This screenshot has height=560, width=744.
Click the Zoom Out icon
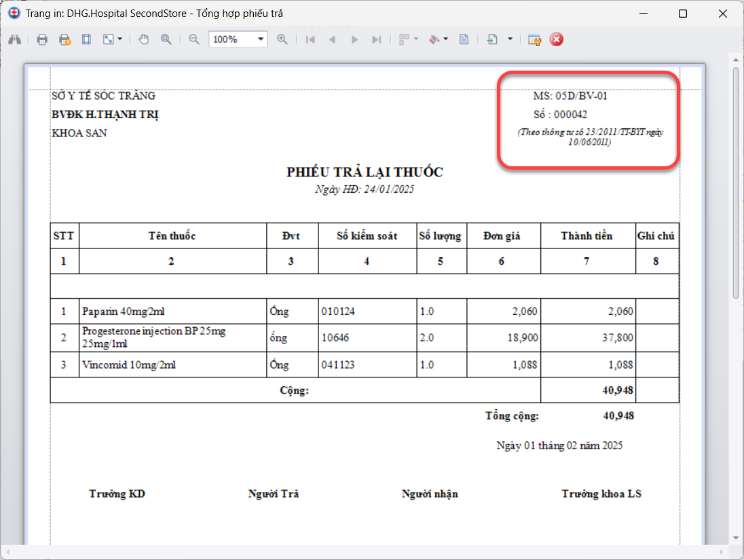194,39
